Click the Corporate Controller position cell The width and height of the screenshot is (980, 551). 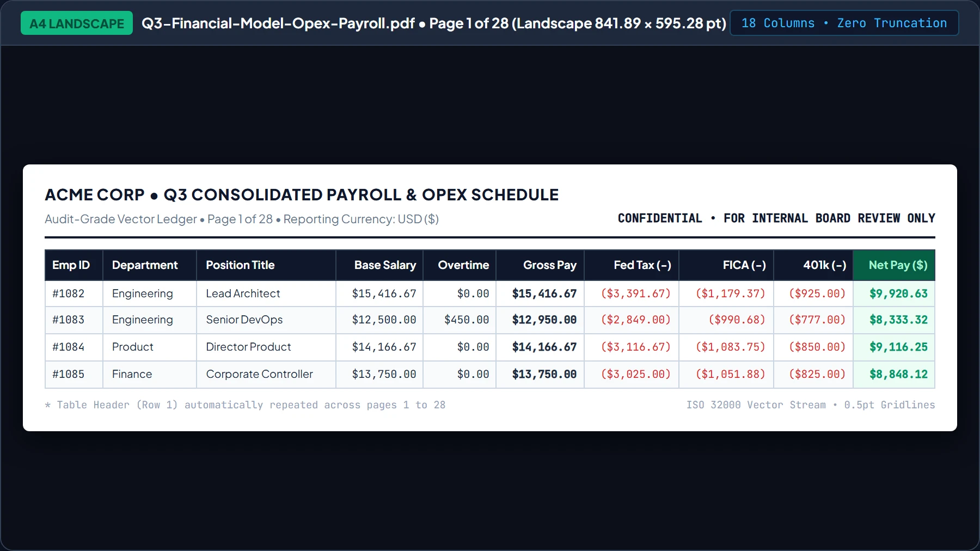(x=266, y=374)
